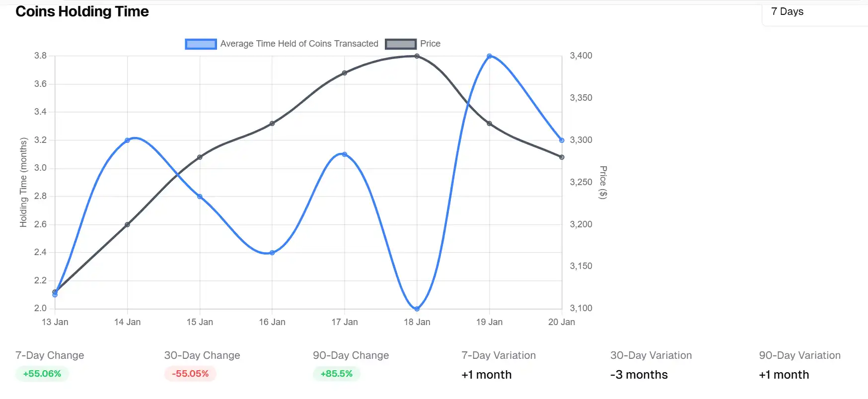Select the blue holding time point on 19 Jan
This screenshot has height=399, width=868.
[490, 56]
